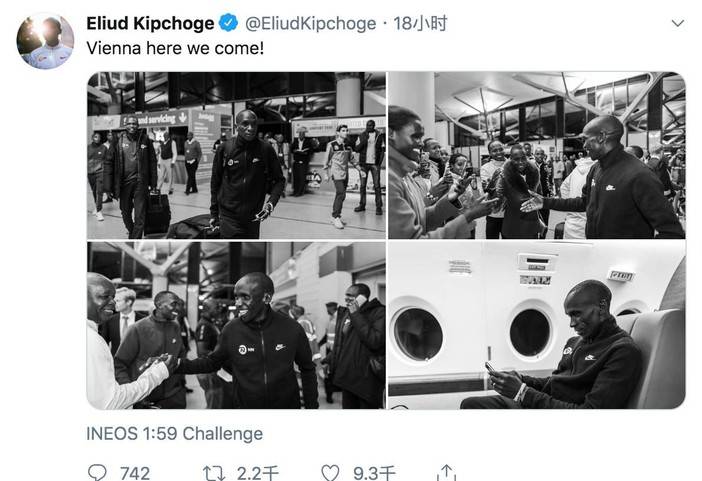Click the reply speech bubble icon
The height and width of the screenshot is (481, 702).
point(97,472)
